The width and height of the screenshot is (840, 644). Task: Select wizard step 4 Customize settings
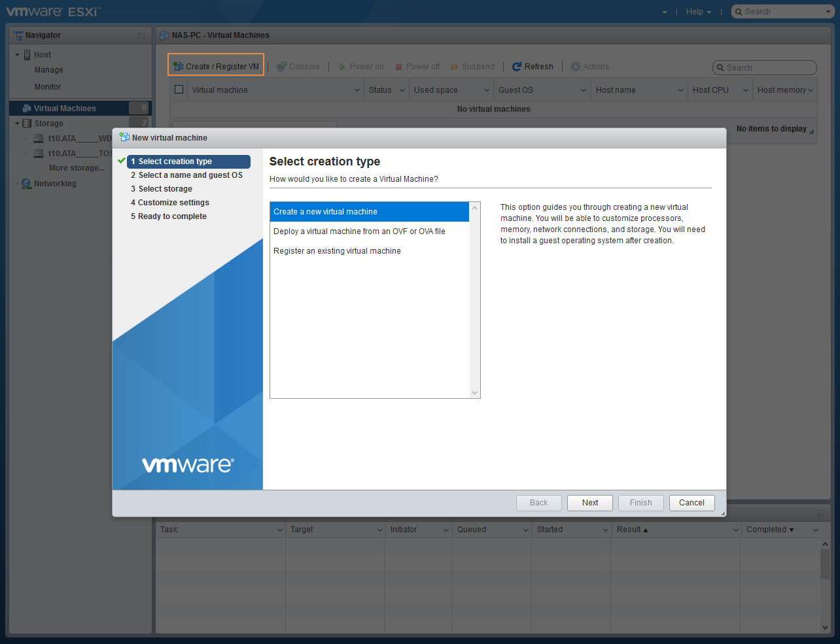click(170, 203)
